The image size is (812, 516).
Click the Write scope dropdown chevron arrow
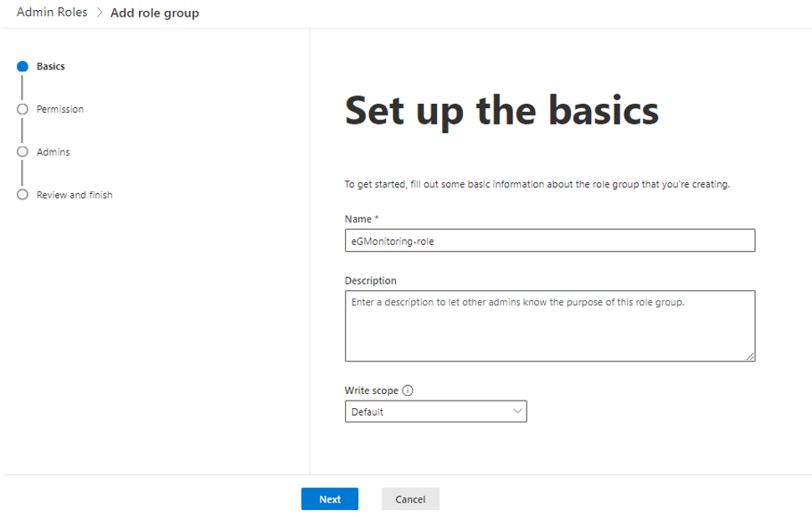(516, 411)
